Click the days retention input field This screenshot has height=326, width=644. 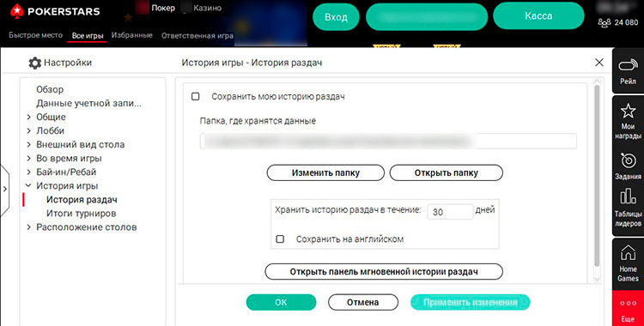click(450, 212)
